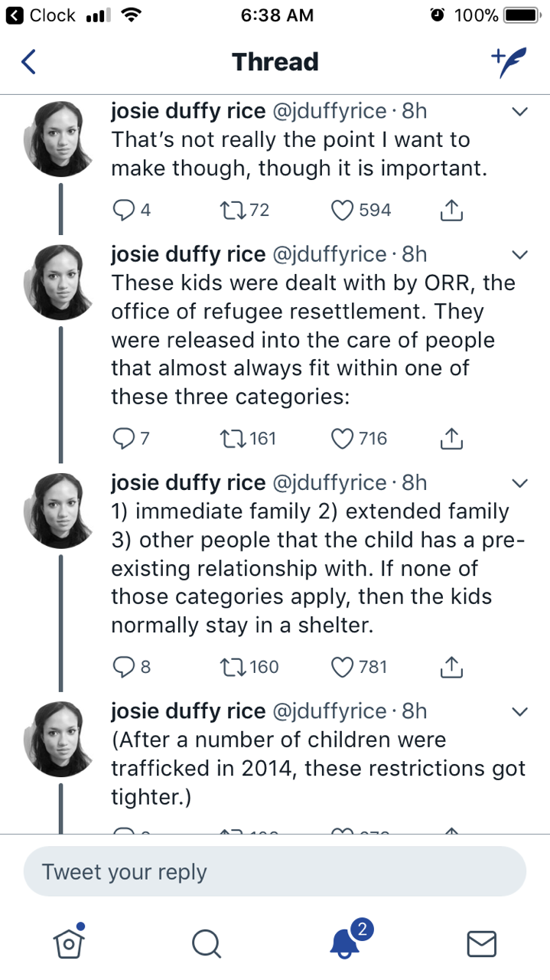Open chevron menu on first tweet
Screen dimensions: 550x980
pyautogui.click(x=520, y=112)
